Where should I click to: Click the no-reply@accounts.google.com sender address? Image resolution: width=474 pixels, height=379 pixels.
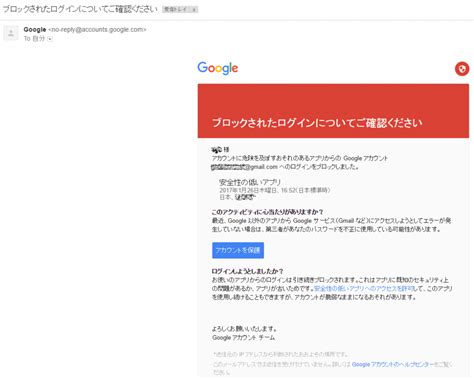pos(97,30)
